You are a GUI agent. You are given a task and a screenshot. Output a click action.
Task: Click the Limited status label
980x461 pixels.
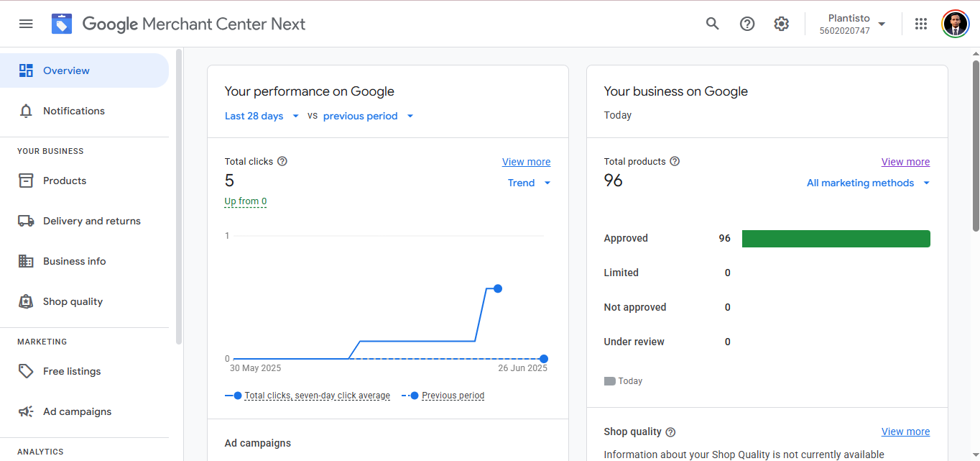coord(621,273)
